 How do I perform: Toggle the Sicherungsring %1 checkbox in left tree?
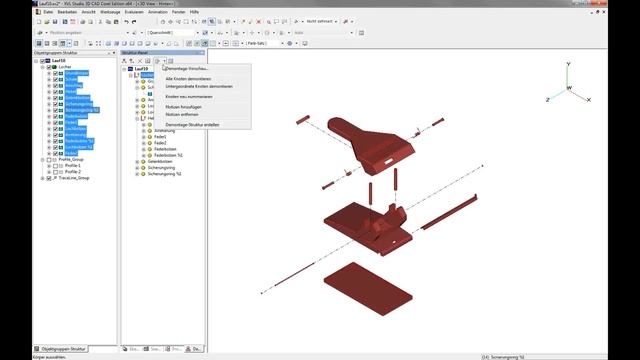56,110
